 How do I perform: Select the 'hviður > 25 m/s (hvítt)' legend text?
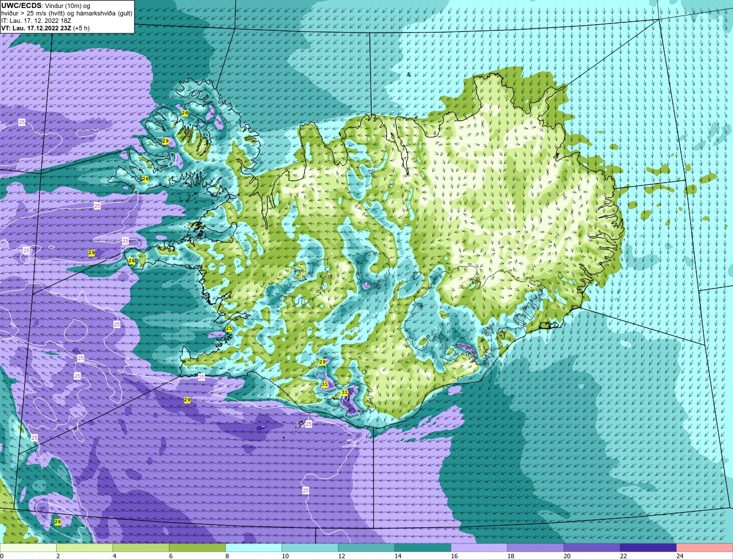34,13
